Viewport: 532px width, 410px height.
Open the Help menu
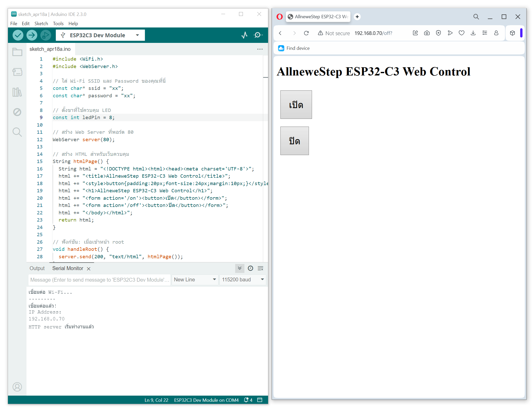pos(73,24)
